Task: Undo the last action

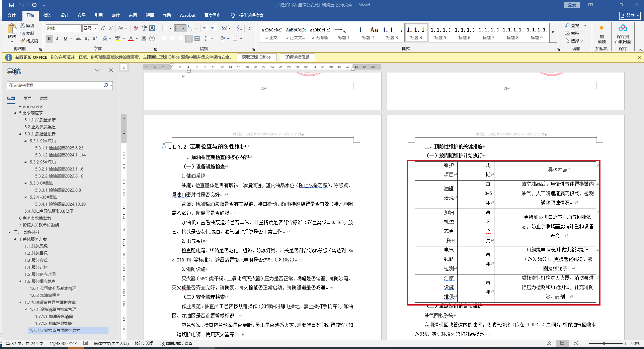Action: 21,5
